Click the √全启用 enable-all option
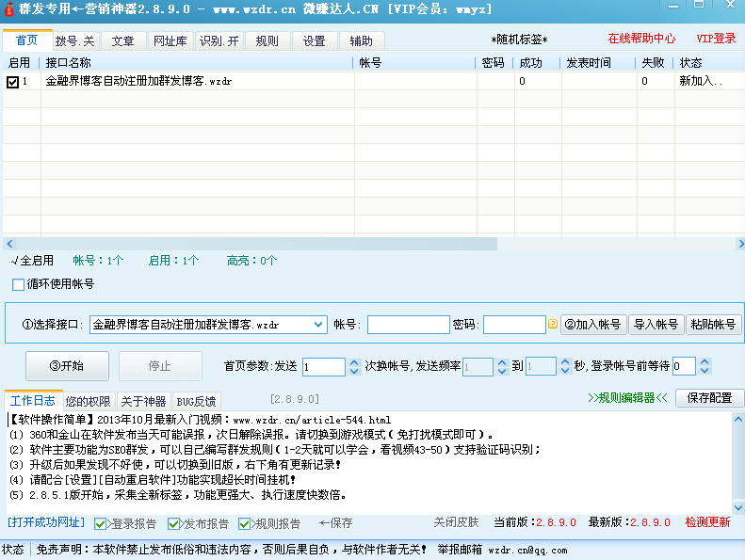The width and height of the screenshot is (745, 560). tap(32, 261)
